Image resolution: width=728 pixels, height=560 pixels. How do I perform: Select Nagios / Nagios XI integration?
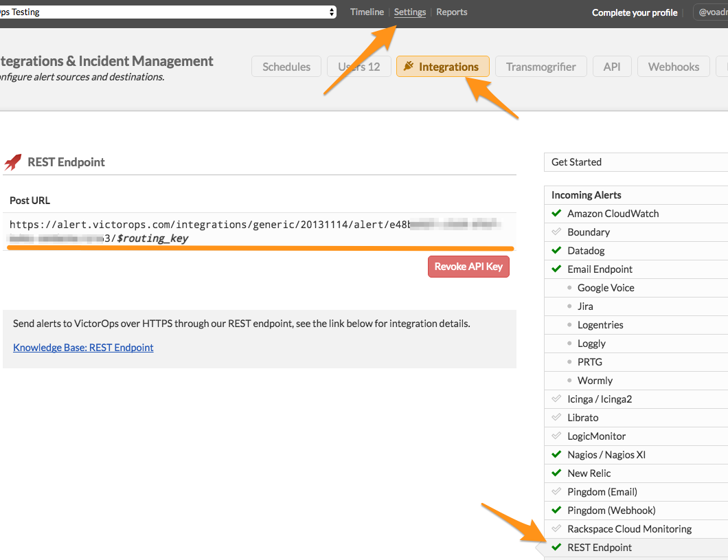click(636, 455)
